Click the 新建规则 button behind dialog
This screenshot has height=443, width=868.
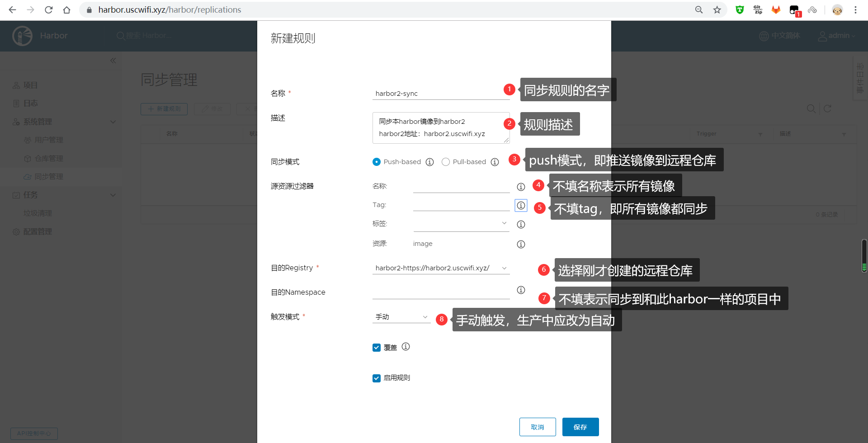point(164,109)
